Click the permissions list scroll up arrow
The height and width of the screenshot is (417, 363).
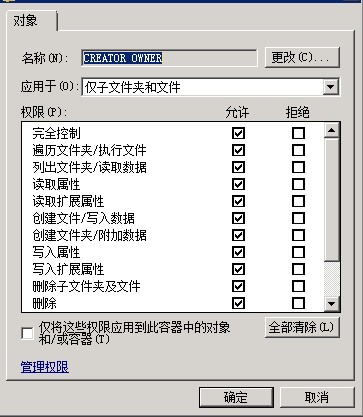pos(332,130)
